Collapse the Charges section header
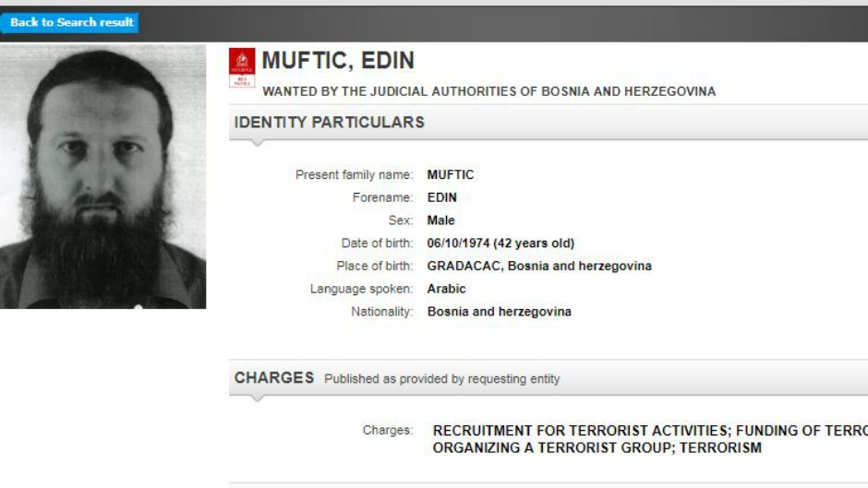 pos(274,378)
